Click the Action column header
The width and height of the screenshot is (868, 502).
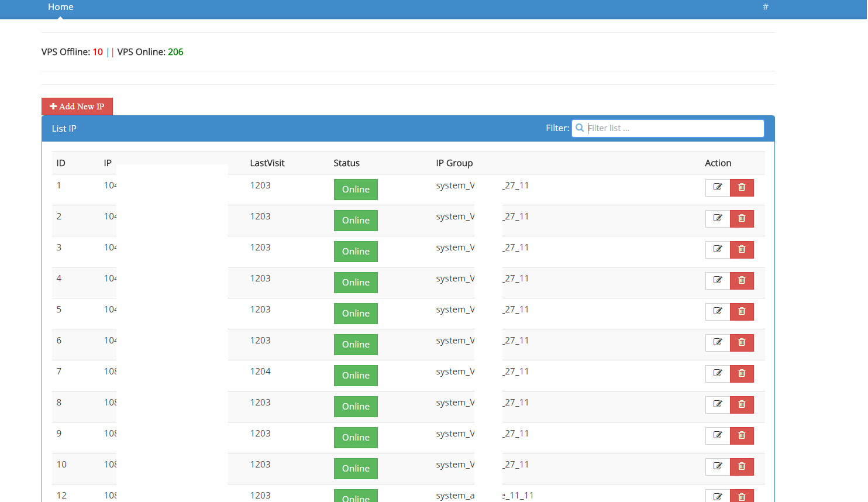[x=718, y=163]
